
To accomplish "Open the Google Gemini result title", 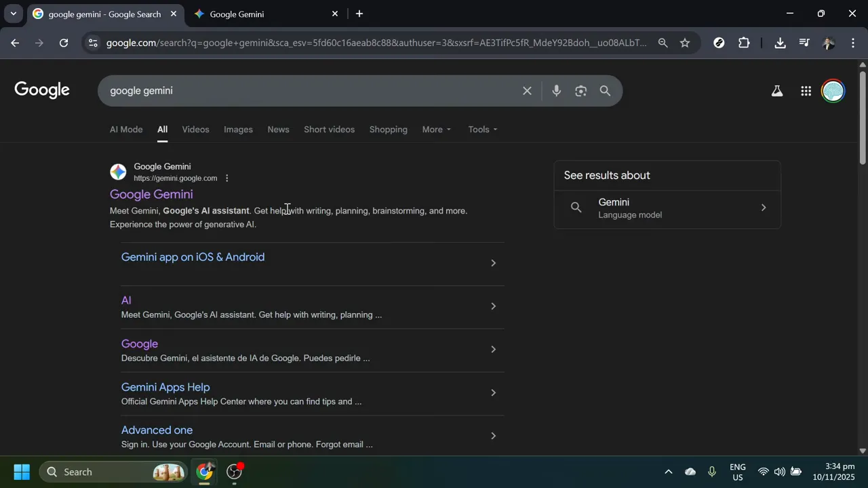I will point(151,195).
